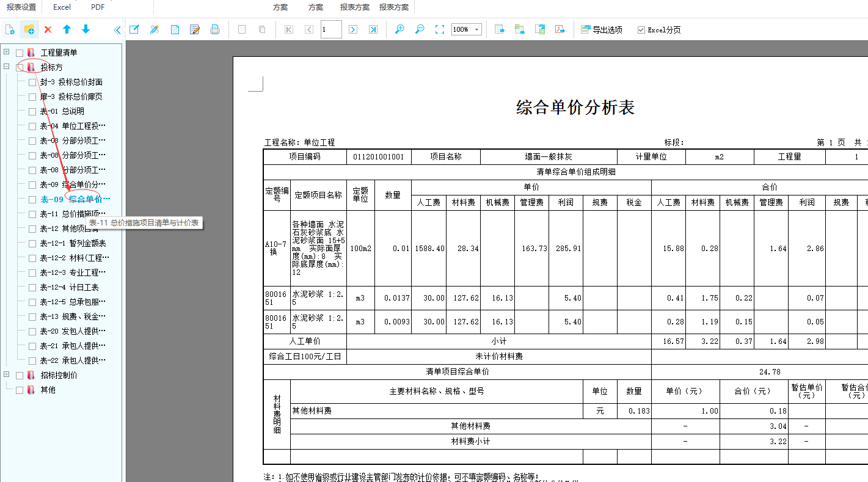Click the export table icon with blue arrow
This screenshot has width=868, height=482.
pos(500,29)
